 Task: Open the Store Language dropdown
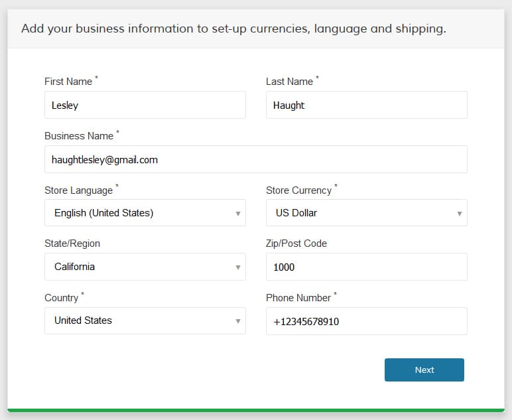tap(145, 213)
